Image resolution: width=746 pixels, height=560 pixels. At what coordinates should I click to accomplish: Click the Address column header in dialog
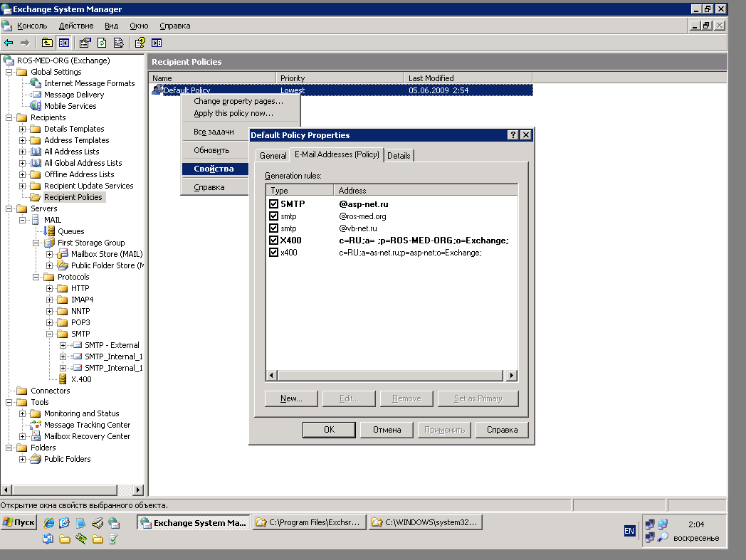(426, 190)
